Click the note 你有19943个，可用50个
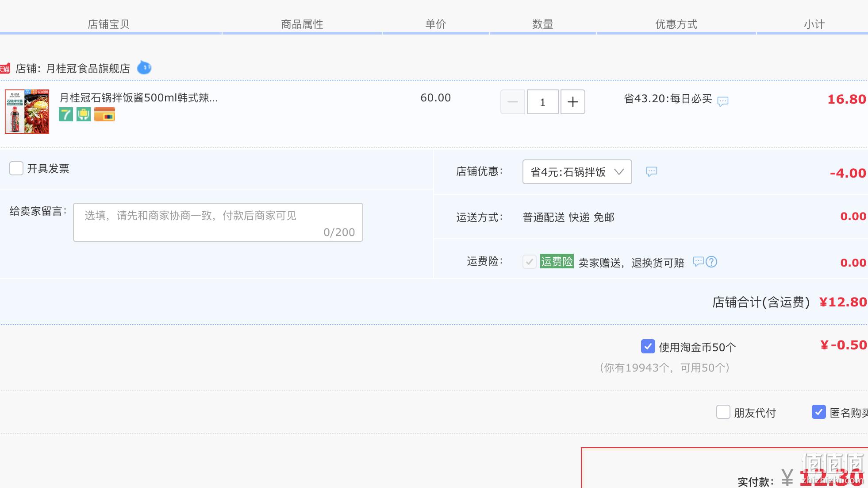868x488 pixels. click(664, 368)
